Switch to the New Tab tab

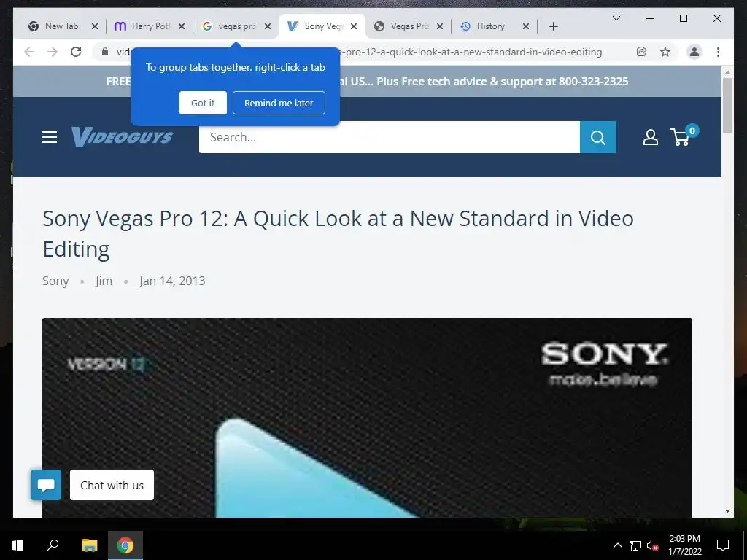coord(62,26)
